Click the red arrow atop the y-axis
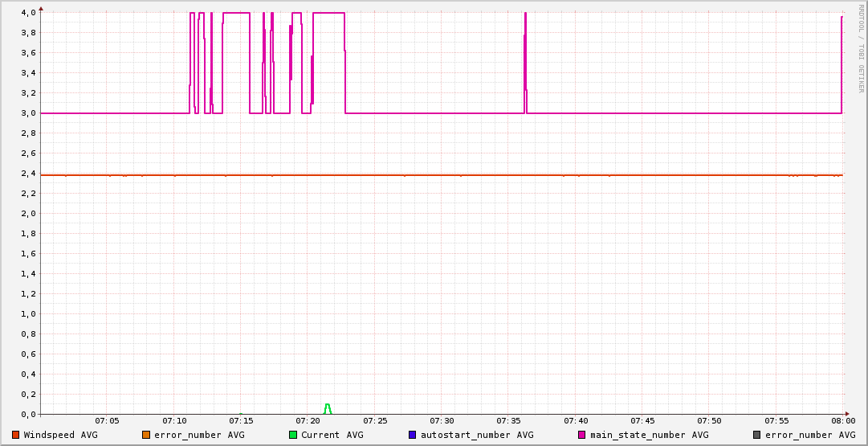 tap(41, 8)
